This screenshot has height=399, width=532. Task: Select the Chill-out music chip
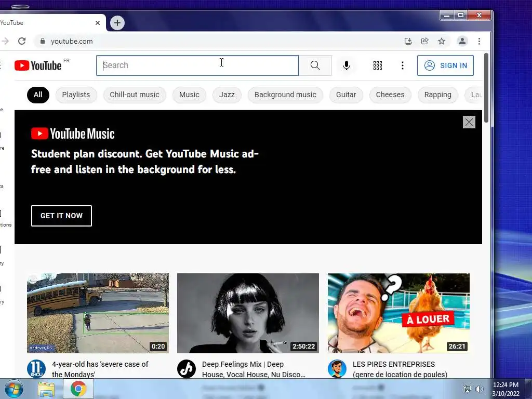pyautogui.click(x=135, y=95)
